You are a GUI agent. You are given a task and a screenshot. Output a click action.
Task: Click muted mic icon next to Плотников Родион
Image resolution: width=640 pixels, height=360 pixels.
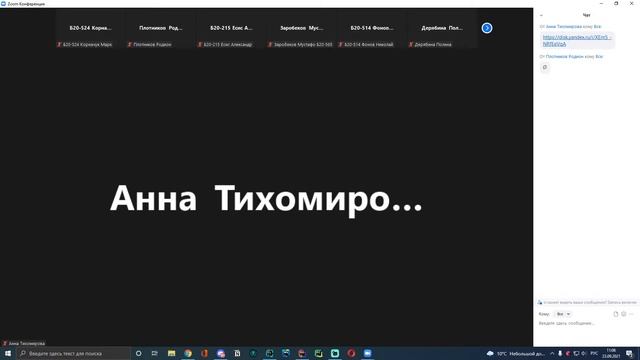coord(130,44)
